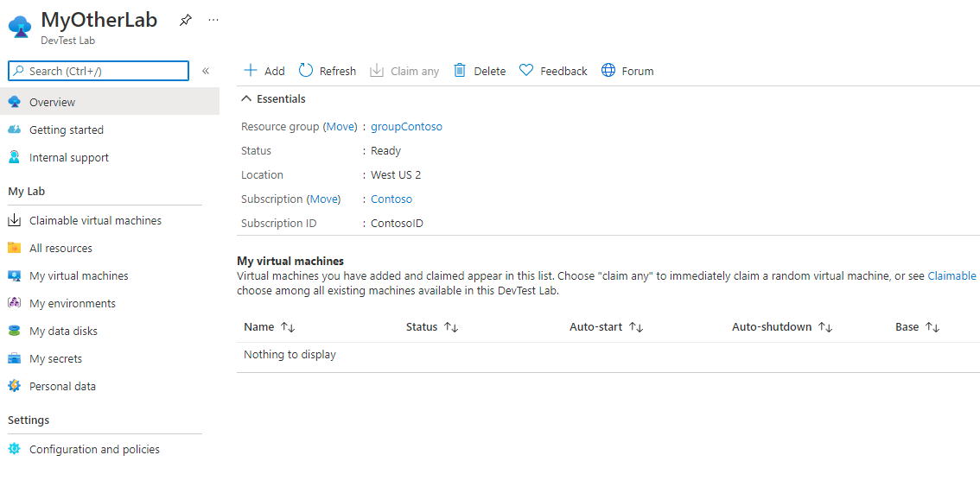Sort table by Auto-shutdown column
980x493 pixels.
point(782,327)
